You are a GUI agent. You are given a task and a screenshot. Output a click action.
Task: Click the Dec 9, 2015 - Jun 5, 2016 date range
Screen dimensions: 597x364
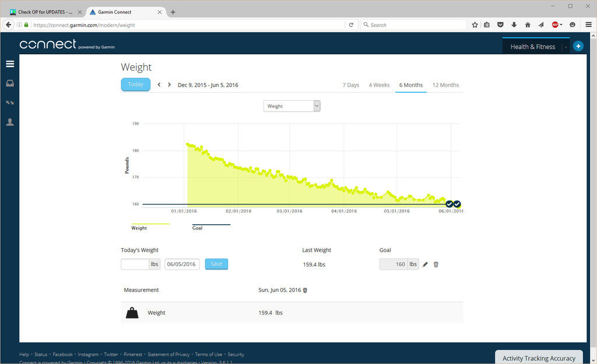[x=208, y=85]
